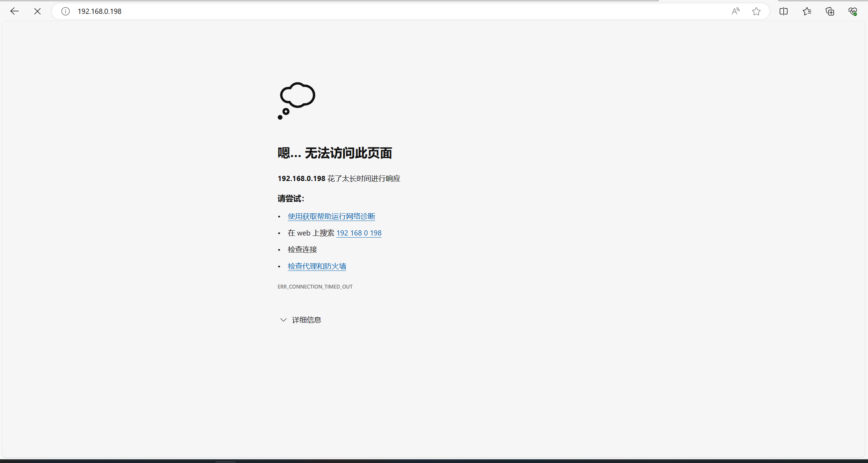
Task: Click the 花了太长时间进行响应 message
Action: [x=364, y=179]
